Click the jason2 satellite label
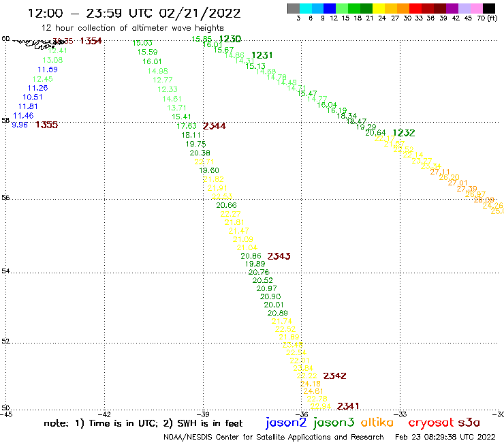 click(286, 423)
